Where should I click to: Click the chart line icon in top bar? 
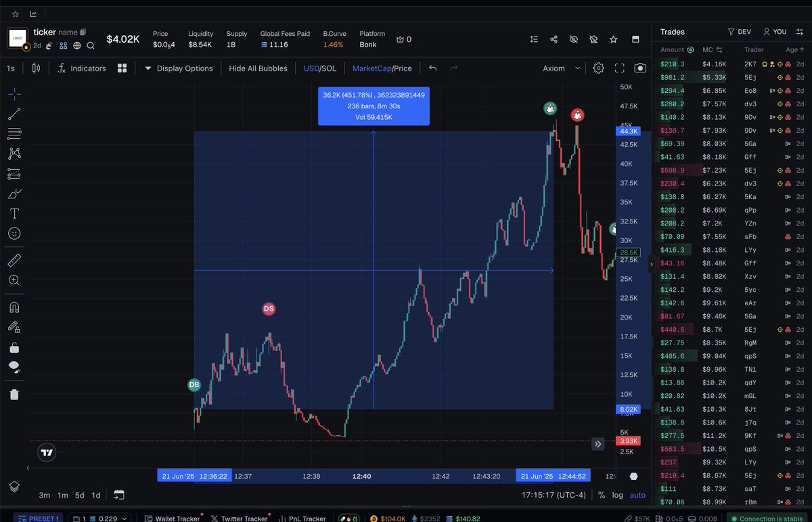click(x=34, y=14)
